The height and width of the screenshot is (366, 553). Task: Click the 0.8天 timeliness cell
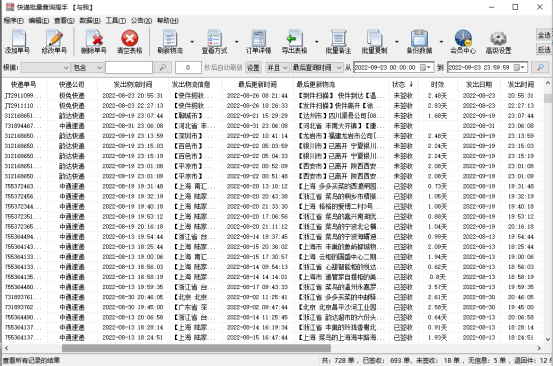[x=437, y=277]
